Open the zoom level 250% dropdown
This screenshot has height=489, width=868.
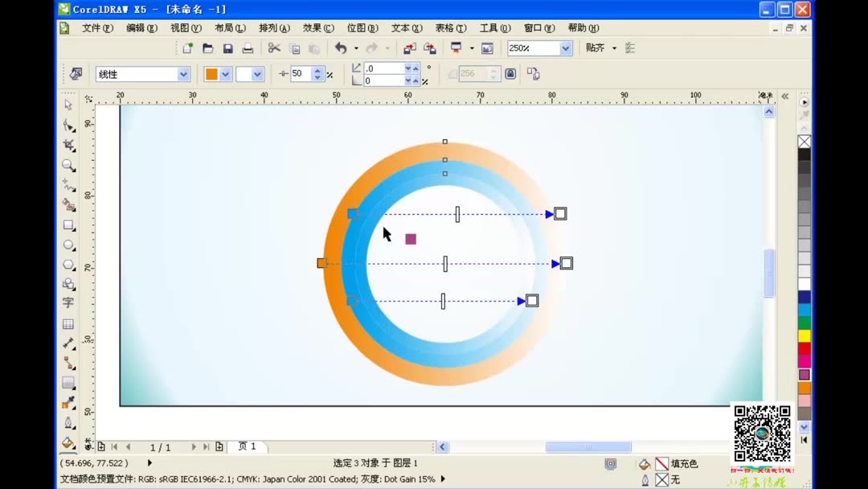point(565,48)
